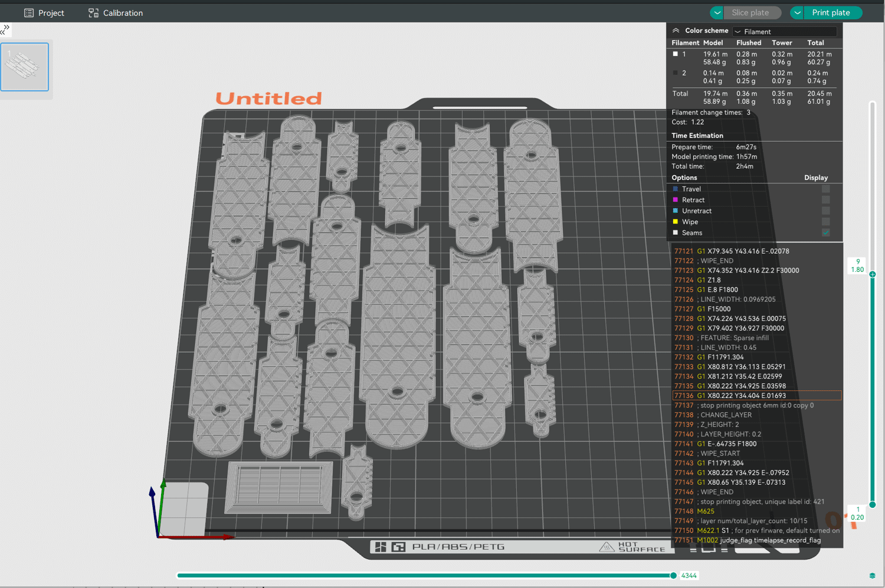Enable the Unretract display checkbox
The image size is (885, 588).
[825, 211]
